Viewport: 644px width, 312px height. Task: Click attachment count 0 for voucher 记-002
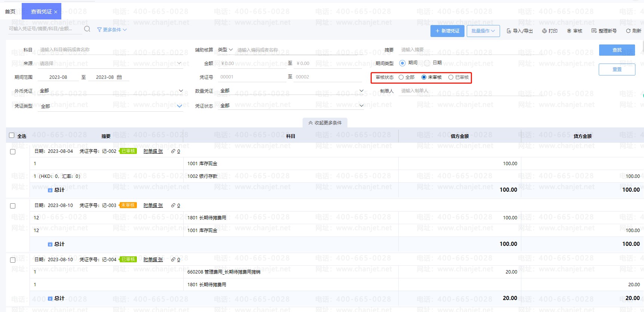click(179, 151)
